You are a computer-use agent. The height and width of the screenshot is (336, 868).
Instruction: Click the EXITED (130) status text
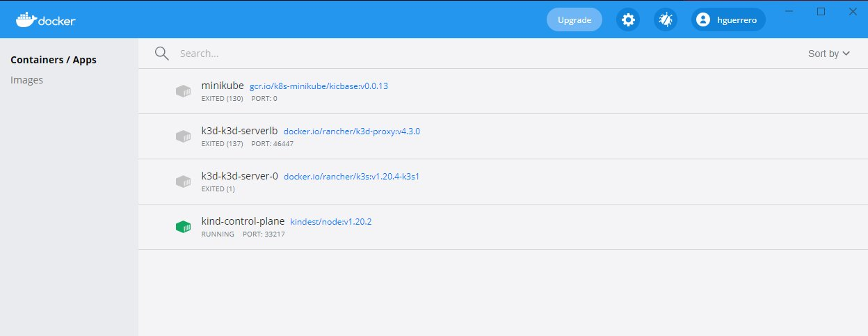(x=222, y=98)
